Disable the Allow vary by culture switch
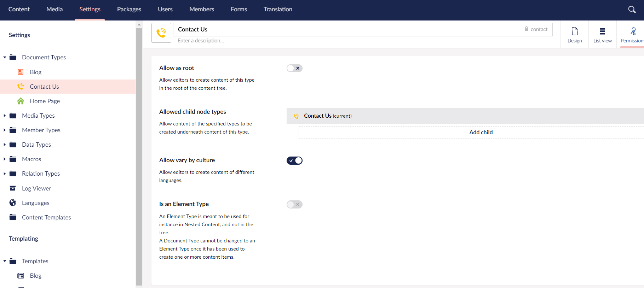This screenshot has width=644, height=288. coord(294,160)
